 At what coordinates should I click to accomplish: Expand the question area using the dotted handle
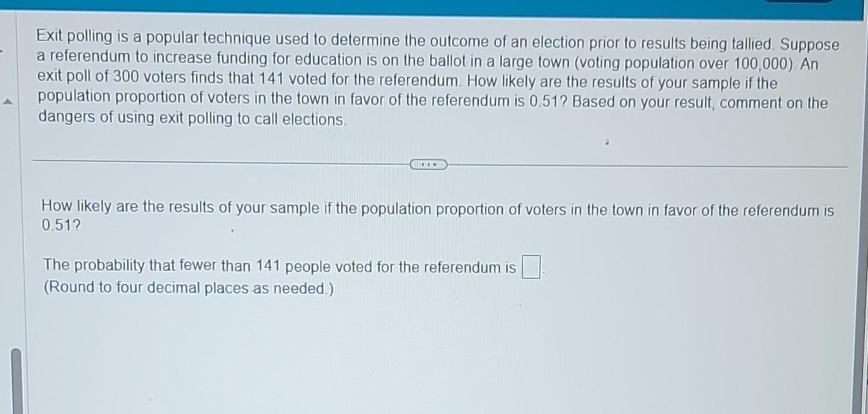point(429,163)
